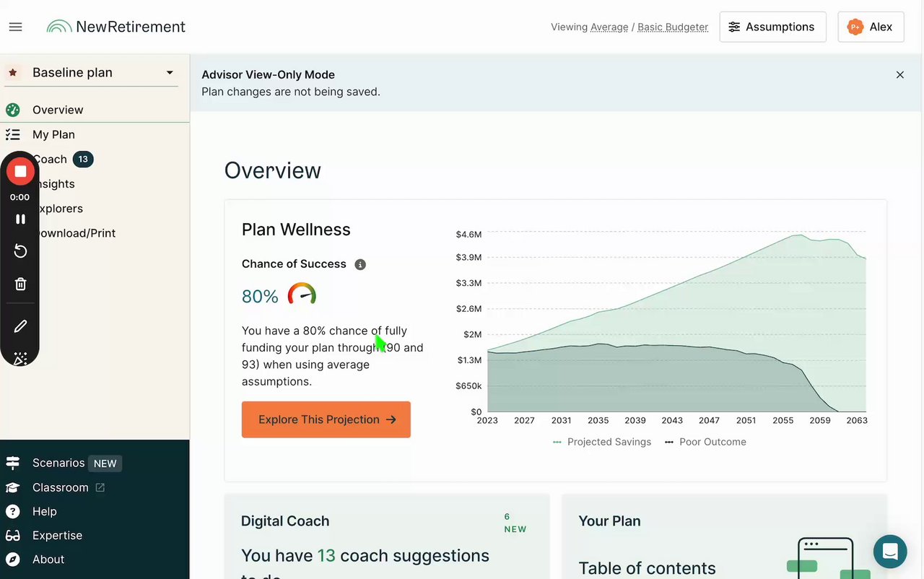924x579 pixels.
Task: Open the Assumptions settings
Action: pyautogui.click(x=772, y=27)
